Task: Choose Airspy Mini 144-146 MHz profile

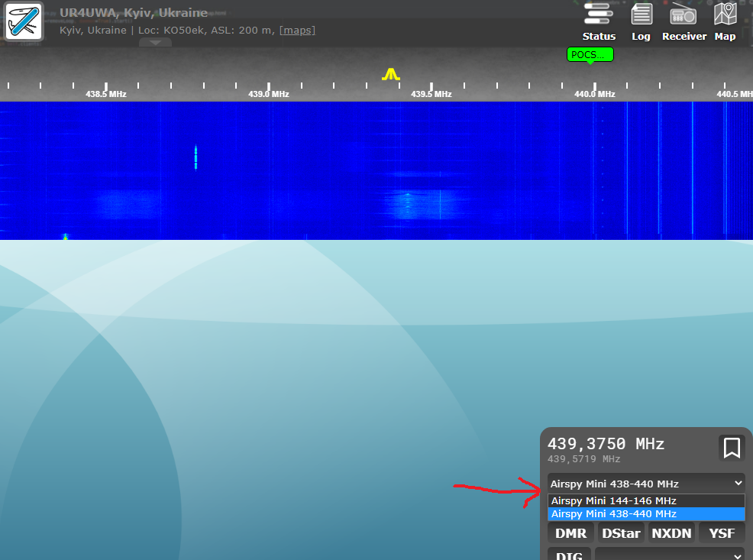Action: point(614,501)
